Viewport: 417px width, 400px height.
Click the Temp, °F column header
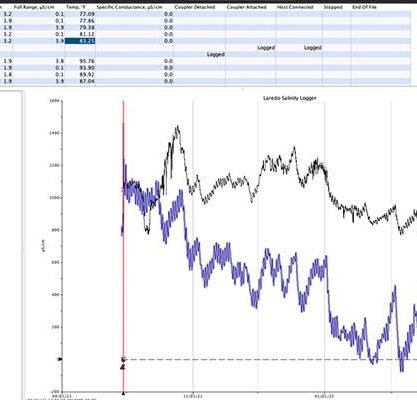76,7
